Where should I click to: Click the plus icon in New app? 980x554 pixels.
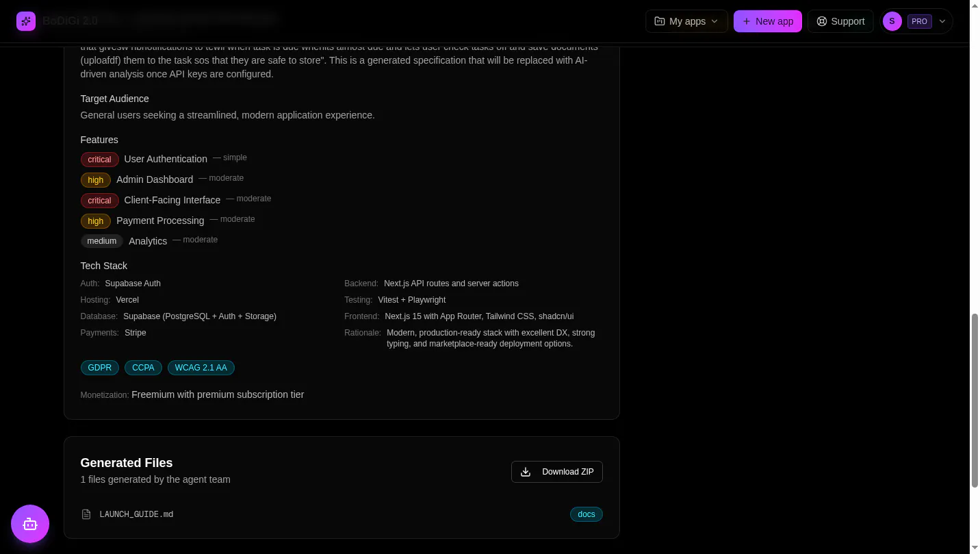pos(747,21)
